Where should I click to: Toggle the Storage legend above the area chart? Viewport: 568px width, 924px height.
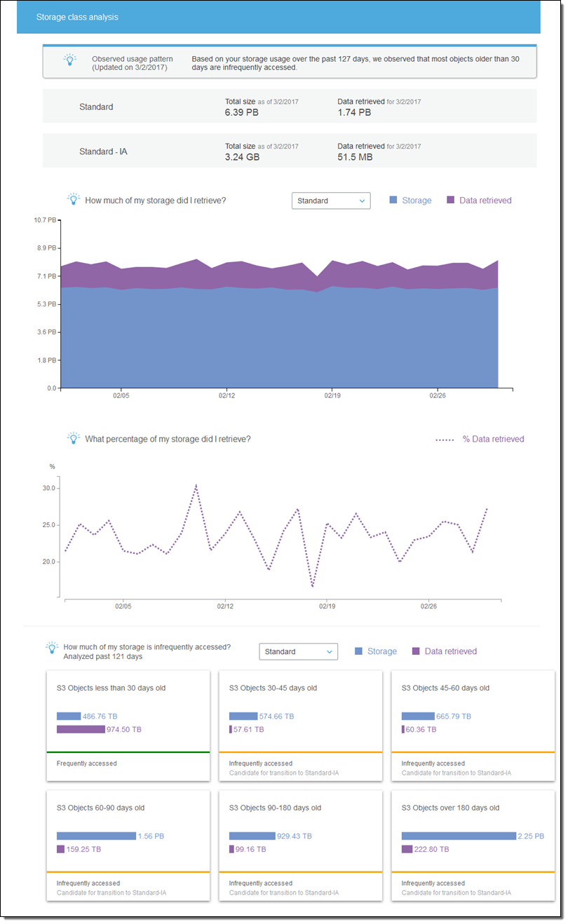click(x=410, y=201)
